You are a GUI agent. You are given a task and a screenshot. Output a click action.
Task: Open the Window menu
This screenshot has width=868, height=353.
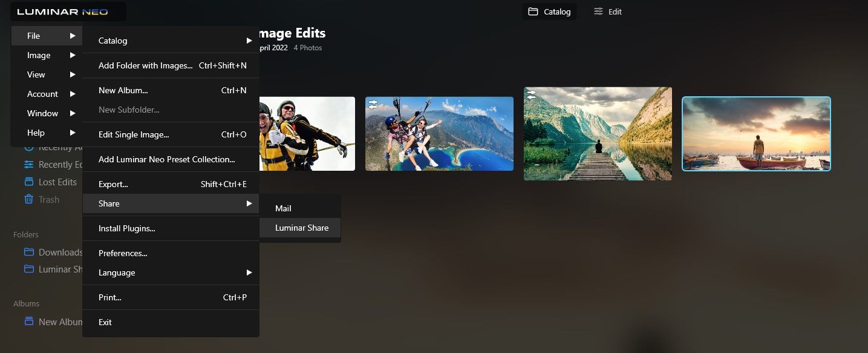pyautogui.click(x=47, y=113)
